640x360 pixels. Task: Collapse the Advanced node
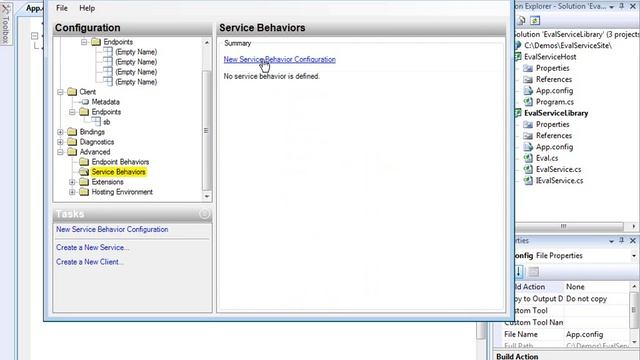pyautogui.click(x=60, y=152)
